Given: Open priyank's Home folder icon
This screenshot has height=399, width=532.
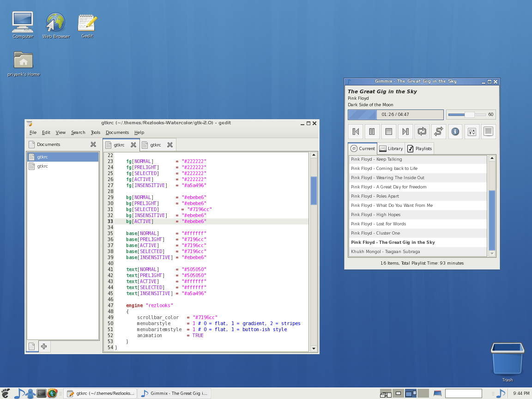Looking at the screenshot, I should [x=24, y=64].
